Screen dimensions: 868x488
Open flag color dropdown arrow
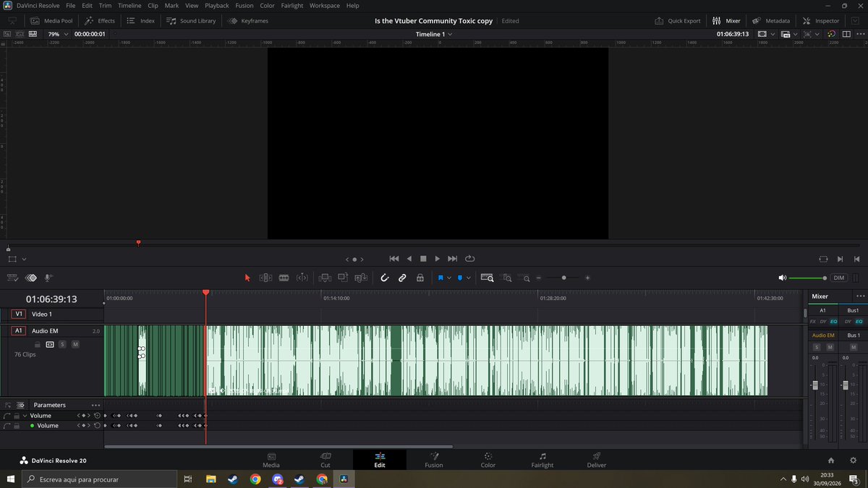(449, 278)
